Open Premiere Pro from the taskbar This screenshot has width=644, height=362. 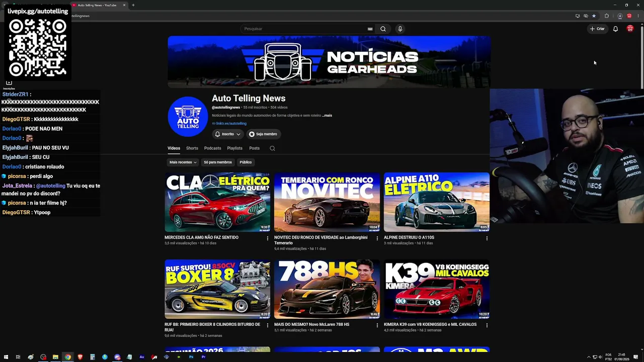click(203, 357)
